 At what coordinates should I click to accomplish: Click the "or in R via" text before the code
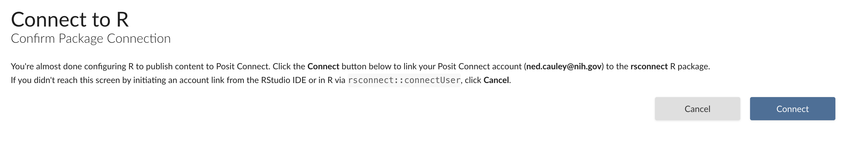point(327,80)
